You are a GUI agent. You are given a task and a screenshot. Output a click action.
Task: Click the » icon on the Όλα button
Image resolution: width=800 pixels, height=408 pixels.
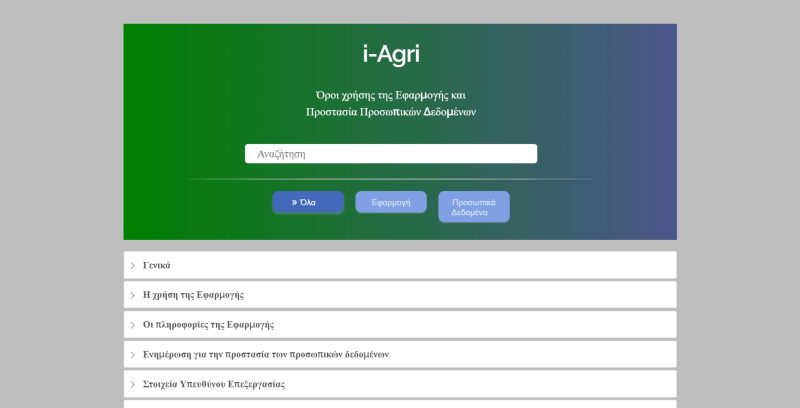(x=294, y=202)
